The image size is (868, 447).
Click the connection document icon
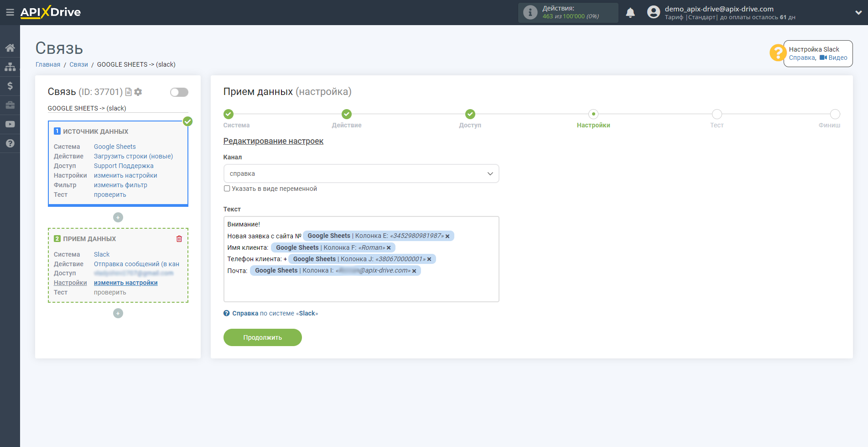click(129, 92)
